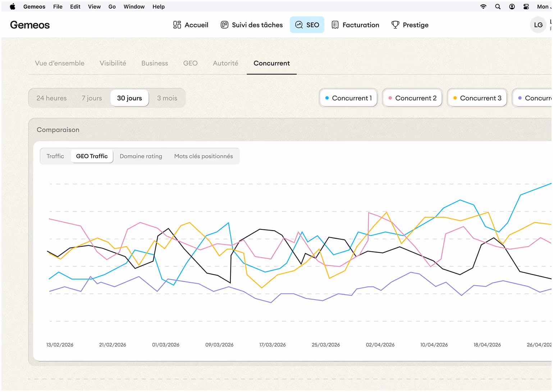
Task: Click the 10/04/2026 axis date label
Action: pyautogui.click(x=434, y=345)
